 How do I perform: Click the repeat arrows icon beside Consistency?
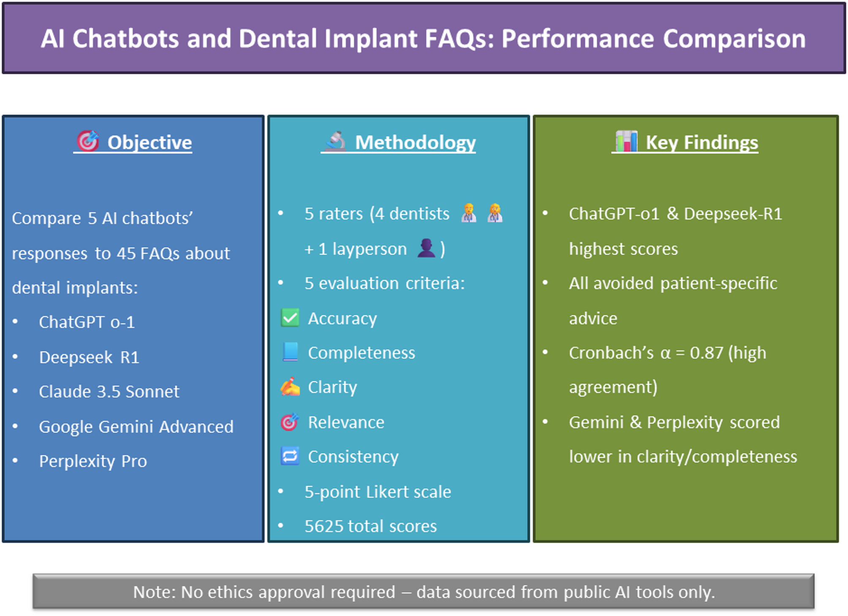pyautogui.click(x=290, y=456)
